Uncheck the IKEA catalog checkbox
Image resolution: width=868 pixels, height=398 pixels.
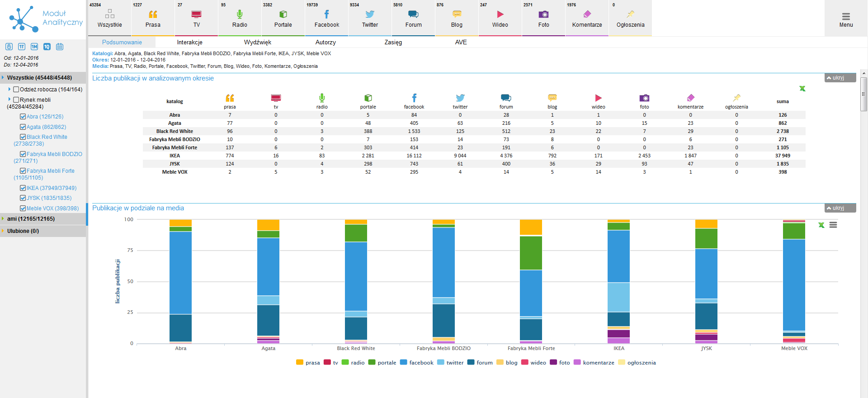point(23,188)
